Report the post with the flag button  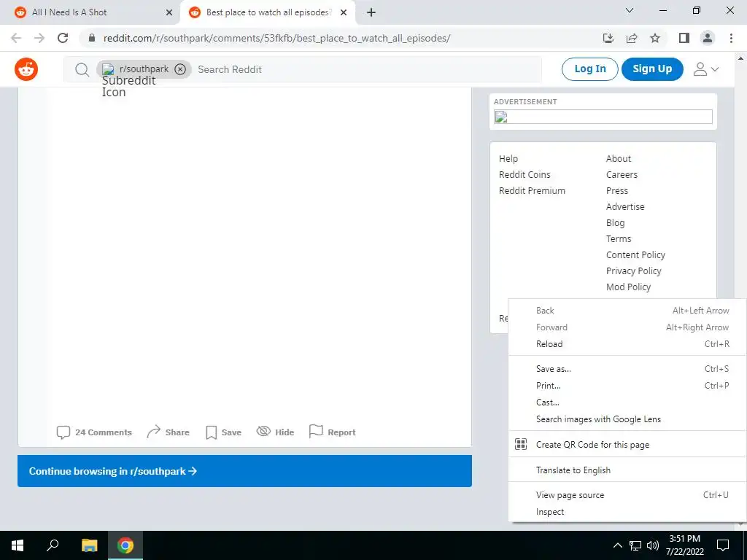333,432
